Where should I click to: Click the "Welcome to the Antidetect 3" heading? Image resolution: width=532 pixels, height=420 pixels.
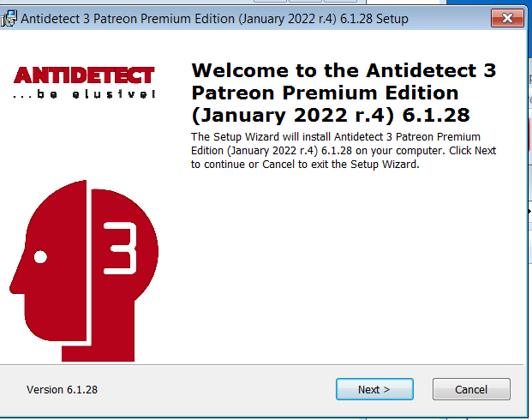(344, 71)
